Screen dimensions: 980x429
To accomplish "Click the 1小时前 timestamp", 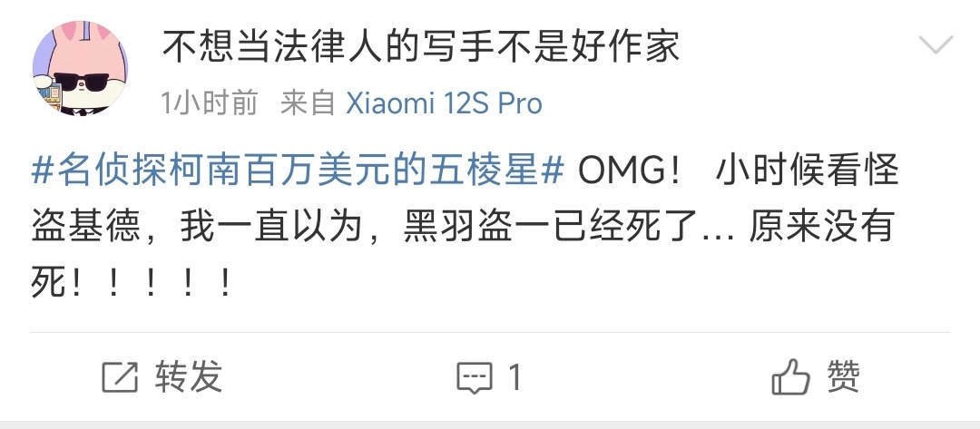I will click(x=210, y=103).
